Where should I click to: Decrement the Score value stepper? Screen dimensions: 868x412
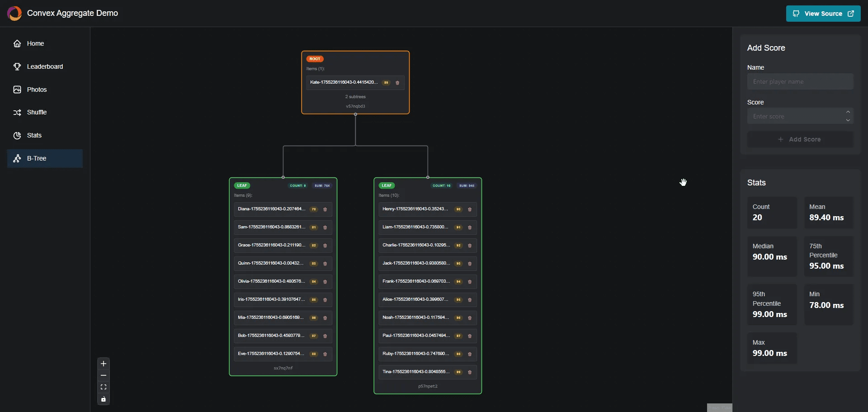(x=848, y=120)
